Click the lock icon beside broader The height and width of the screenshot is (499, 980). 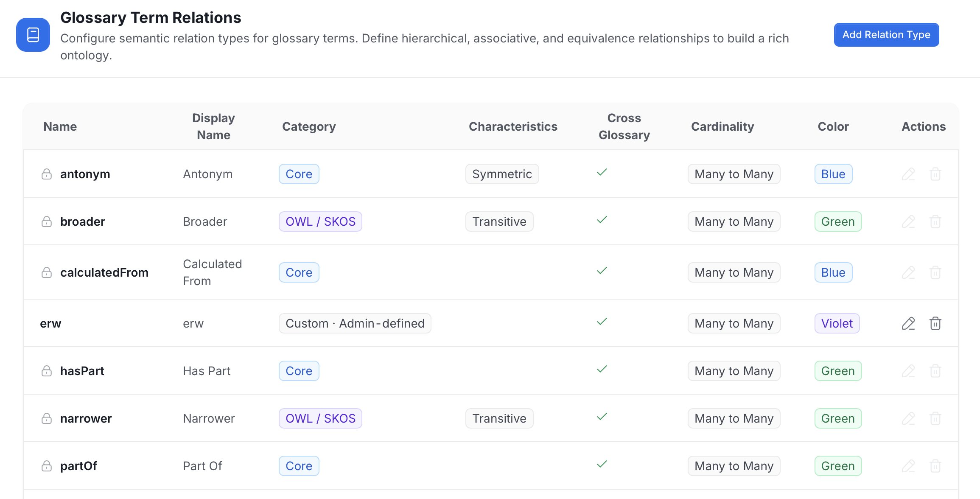(x=47, y=221)
